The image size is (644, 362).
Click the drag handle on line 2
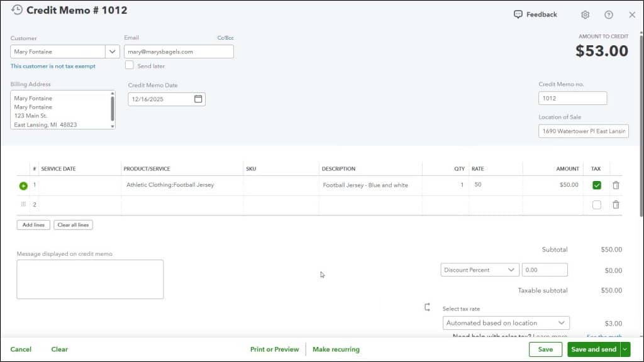click(x=23, y=204)
